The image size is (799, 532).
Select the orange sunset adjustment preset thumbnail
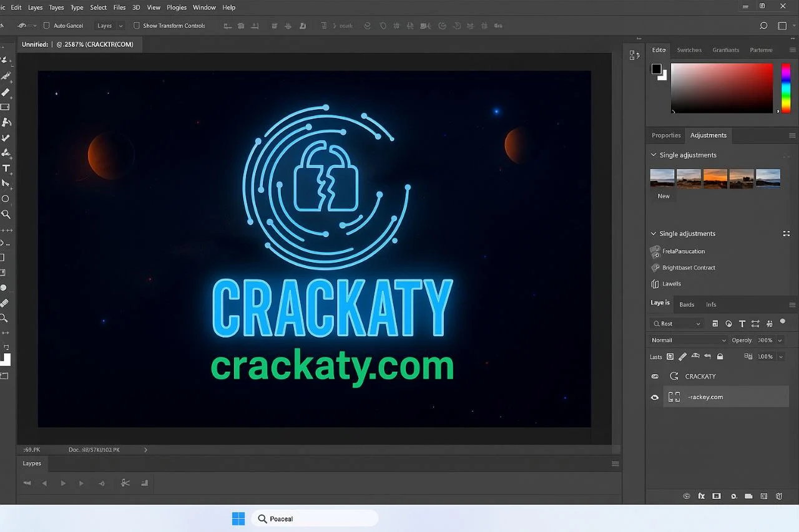click(x=715, y=178)
